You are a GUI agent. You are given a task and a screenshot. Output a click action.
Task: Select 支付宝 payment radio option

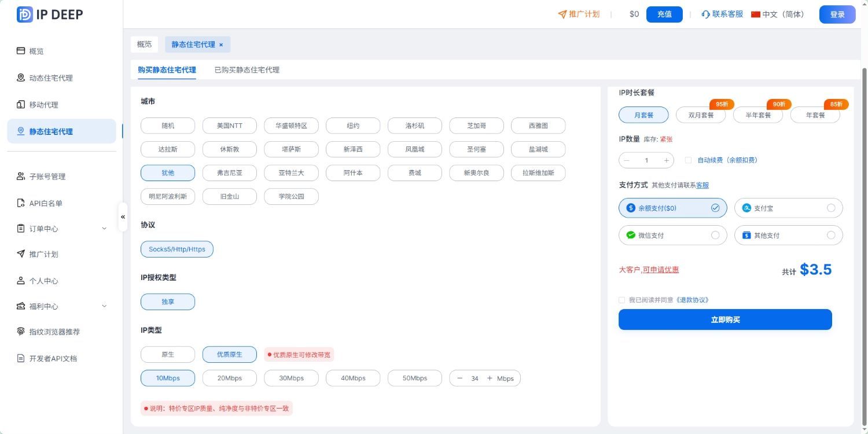[x=831, y=208]
